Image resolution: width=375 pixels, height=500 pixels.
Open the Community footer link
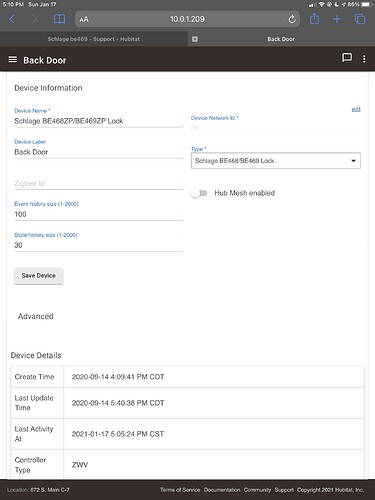(x=257, y=490)
